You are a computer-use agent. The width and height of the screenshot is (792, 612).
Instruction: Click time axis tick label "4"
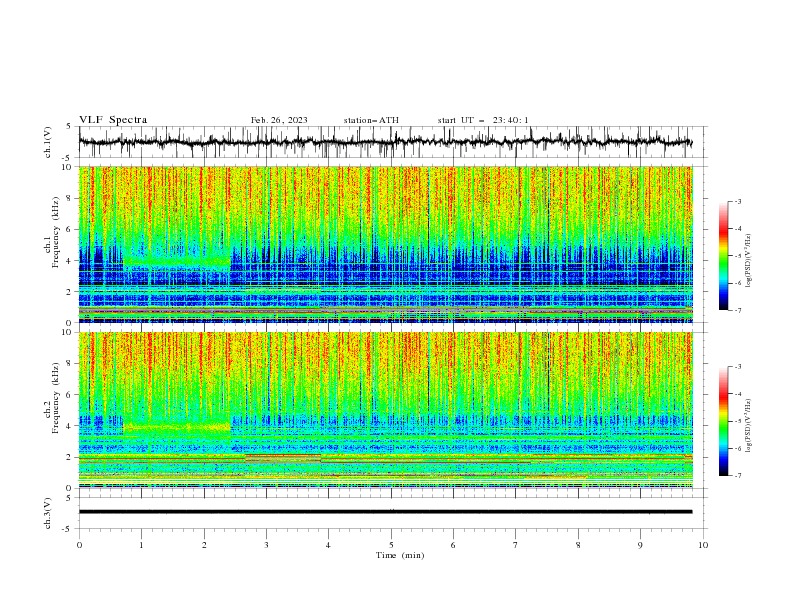point(328,545)
